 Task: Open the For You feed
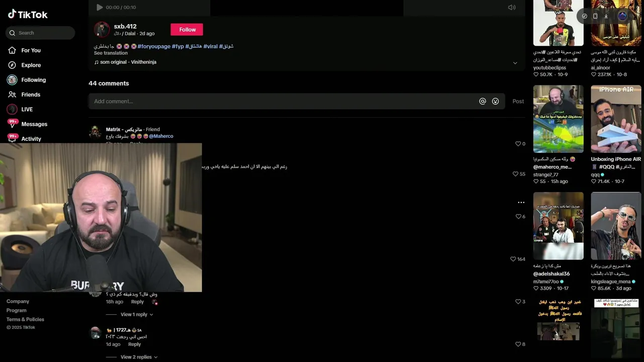click(31, 50)
